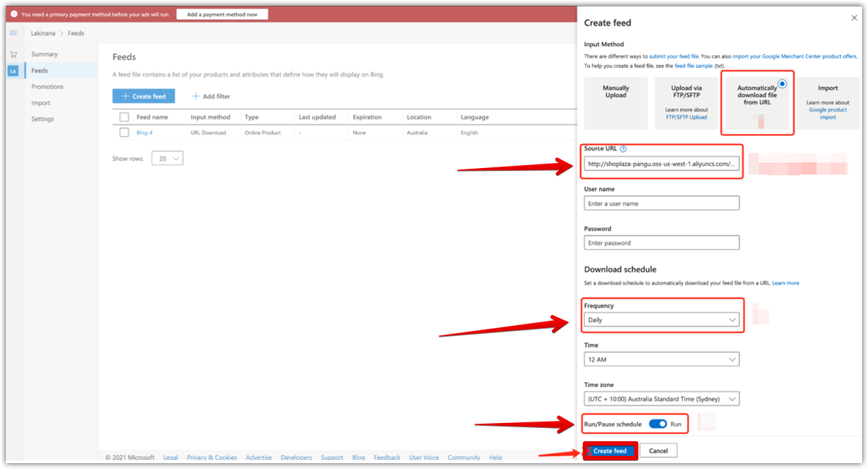
Task: Open the feed file sample link
Action: click(694, 66)
